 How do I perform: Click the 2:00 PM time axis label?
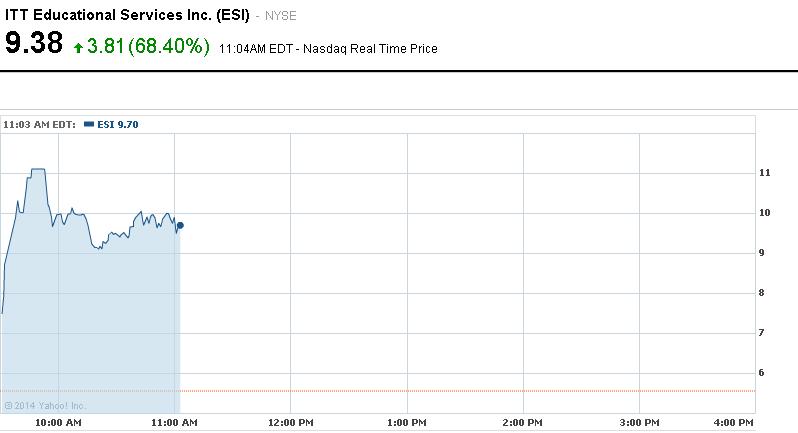tap(522, 423)
